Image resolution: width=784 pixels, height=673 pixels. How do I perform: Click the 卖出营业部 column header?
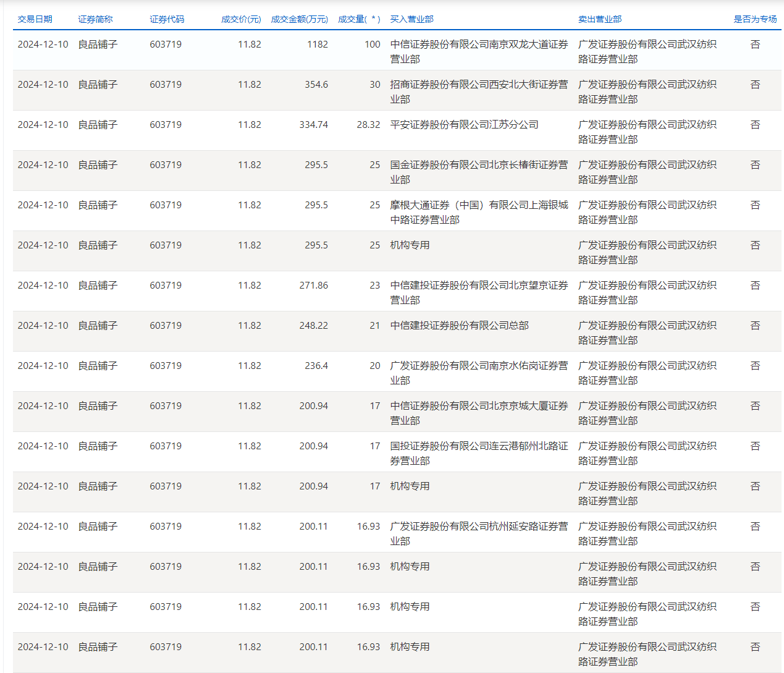600,19
